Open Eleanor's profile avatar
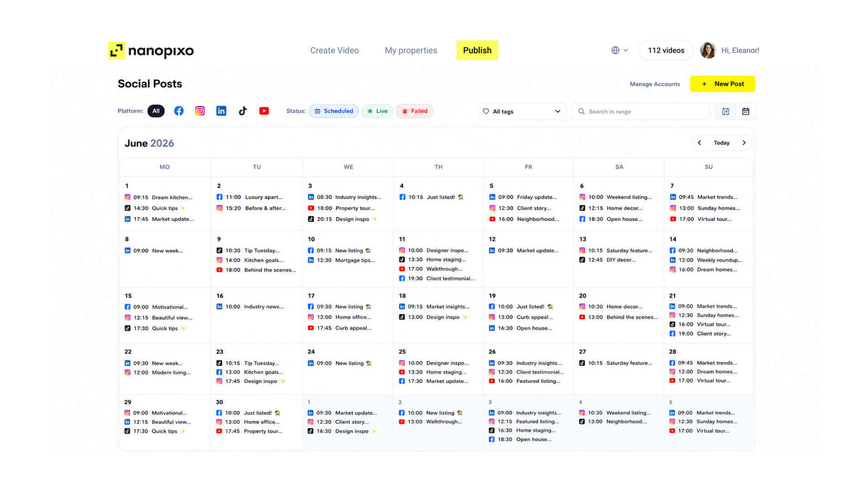The image size is (868, 489). point(708,50)
